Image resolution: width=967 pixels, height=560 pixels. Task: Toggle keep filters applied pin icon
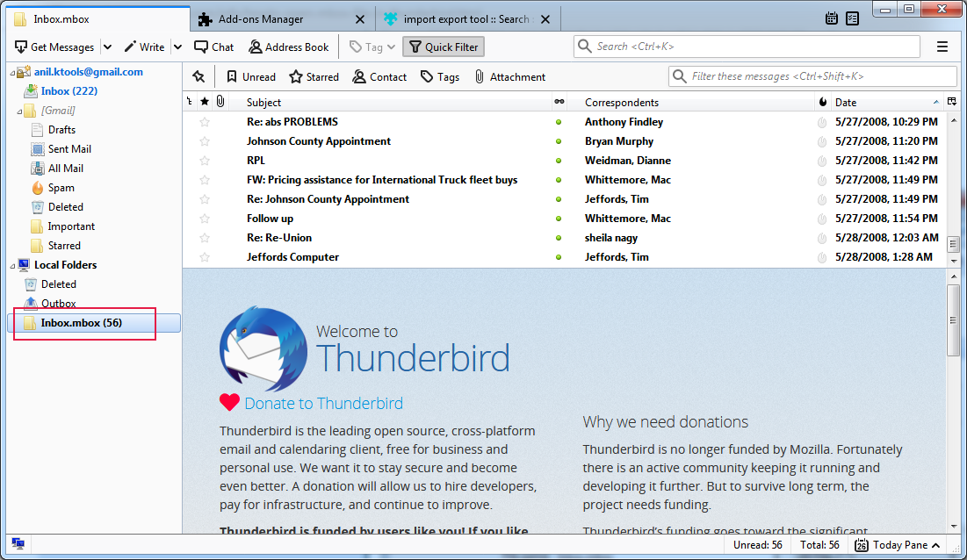tap(198, 76)
